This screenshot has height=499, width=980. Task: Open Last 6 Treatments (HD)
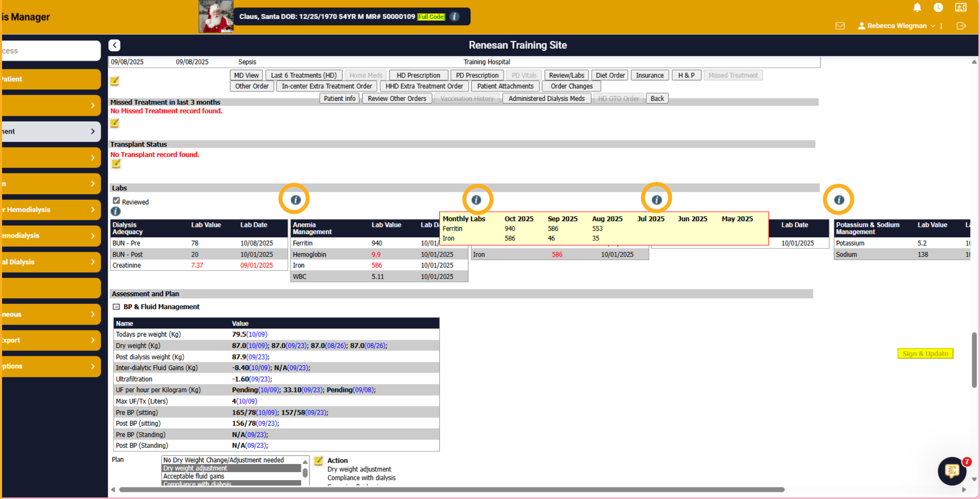(303, 75)
